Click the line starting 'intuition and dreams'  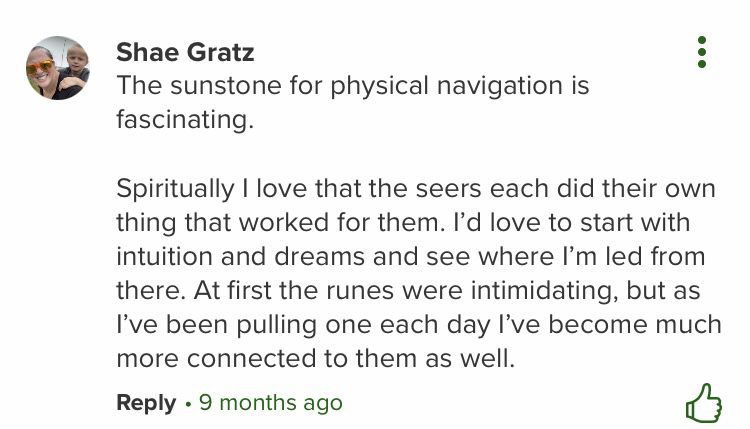point(410,256)
